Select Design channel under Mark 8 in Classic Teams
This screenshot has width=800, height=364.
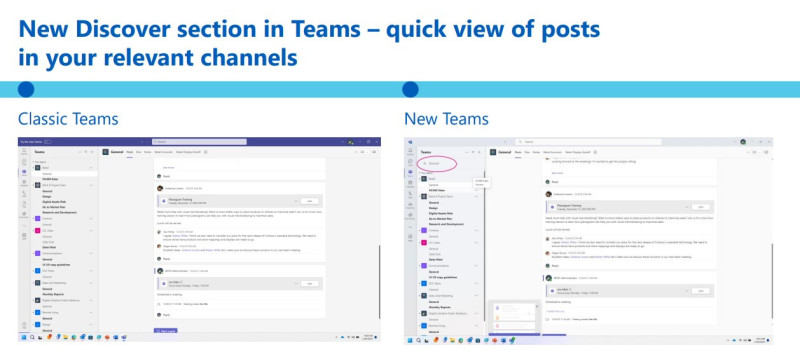click(47, 197)
